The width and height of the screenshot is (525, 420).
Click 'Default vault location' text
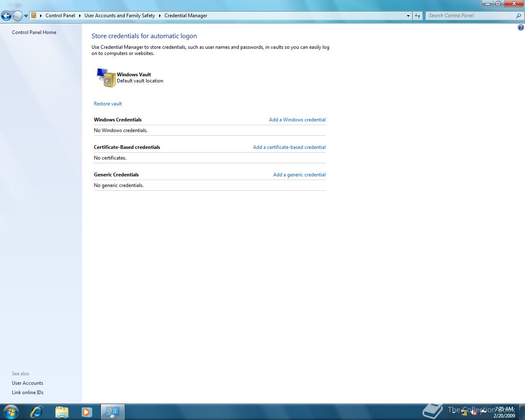[x=140, y=81]
